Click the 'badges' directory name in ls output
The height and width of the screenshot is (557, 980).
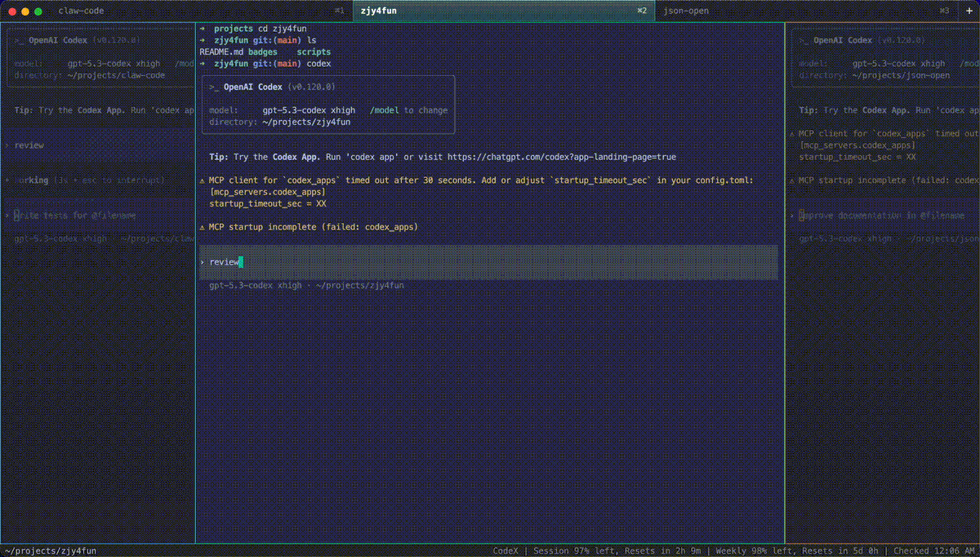click(262, 51)
